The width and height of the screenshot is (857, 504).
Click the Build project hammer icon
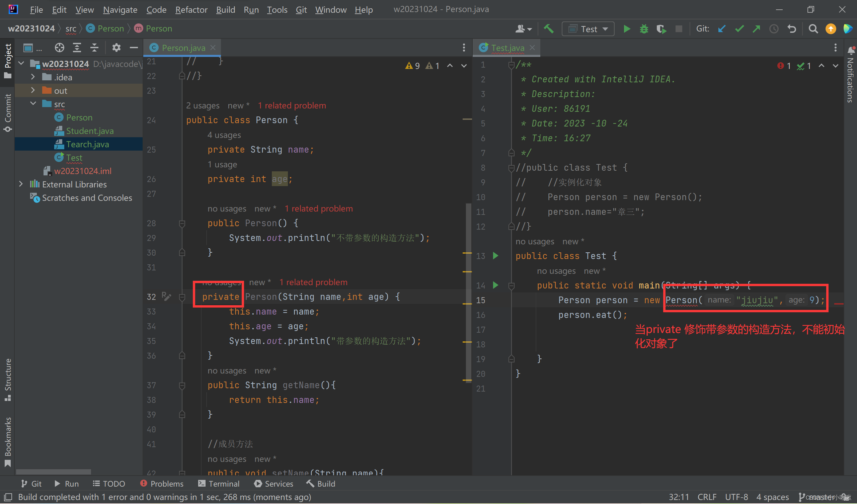(x=549, y=29)
